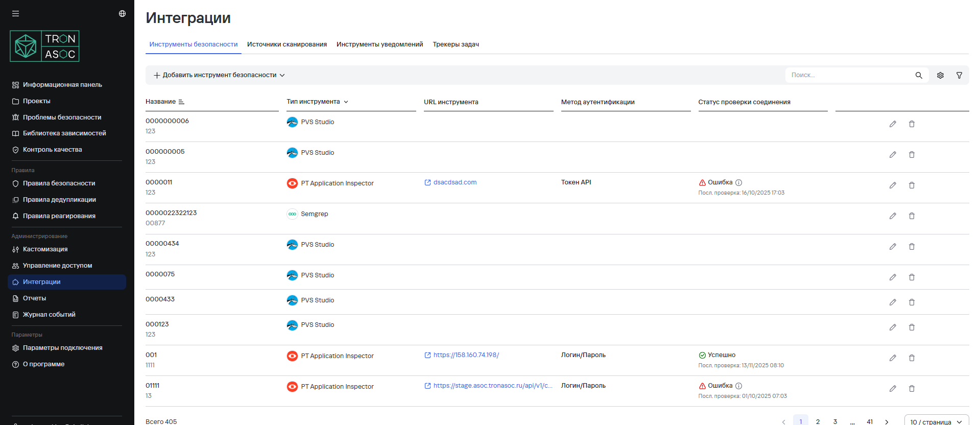Screen dimensions: 980x425
Task: Click the TRON ASOC logo
Action: click(44, 46)
